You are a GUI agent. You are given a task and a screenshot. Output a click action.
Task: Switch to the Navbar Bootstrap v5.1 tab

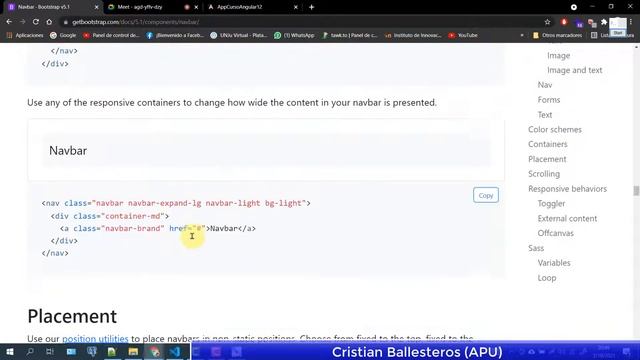(x=52, y=7)
